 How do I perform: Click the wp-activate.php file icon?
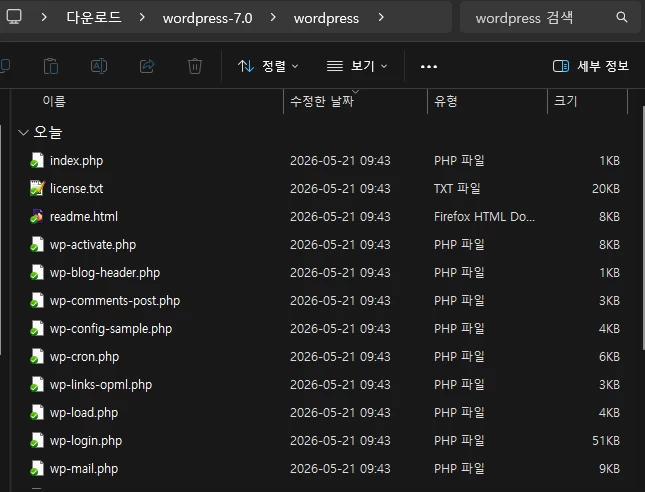tap(37, 244)
